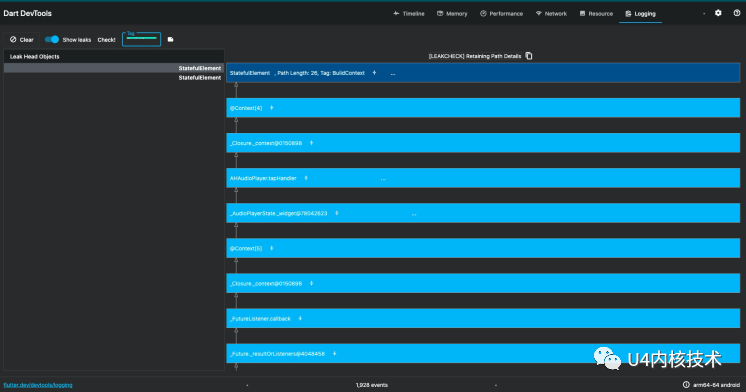746x392 pixels.
Task: Select the second StatefulElement leak row
Action: pos(114,78)
